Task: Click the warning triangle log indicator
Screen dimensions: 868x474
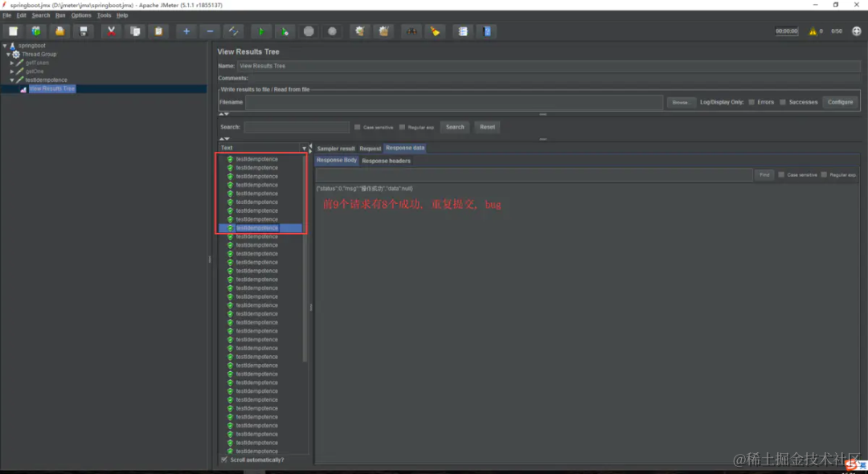Action: (x=813, y=31)
